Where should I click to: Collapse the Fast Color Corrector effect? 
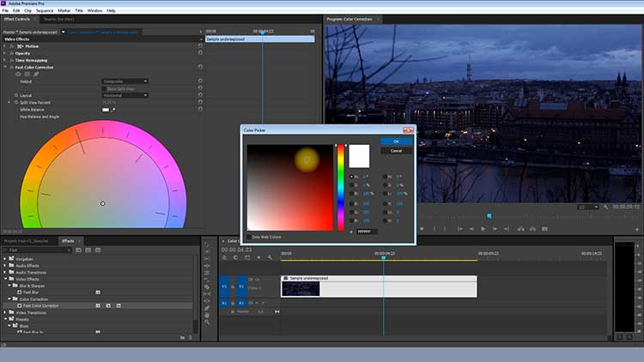pos(5,67)
